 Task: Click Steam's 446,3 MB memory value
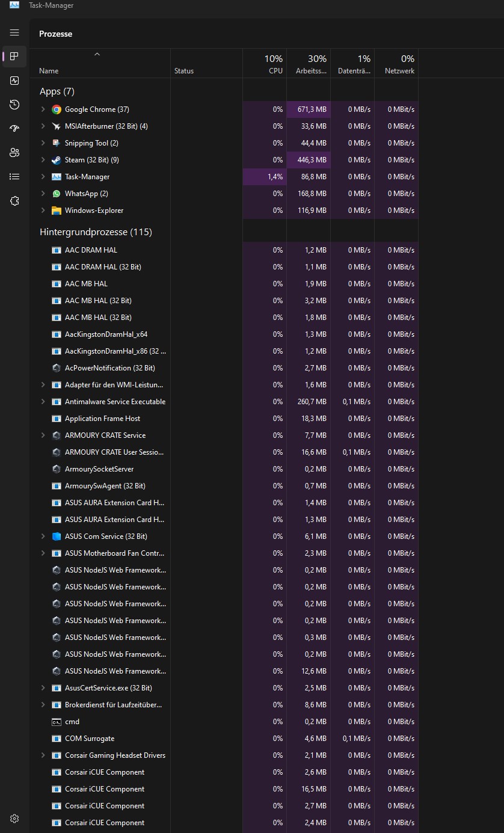312,160
